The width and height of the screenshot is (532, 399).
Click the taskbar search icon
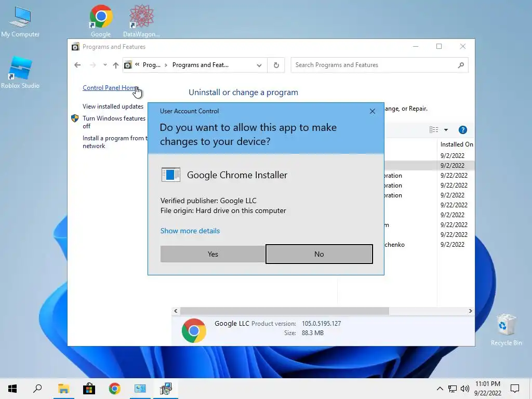[x=37, y=389]
